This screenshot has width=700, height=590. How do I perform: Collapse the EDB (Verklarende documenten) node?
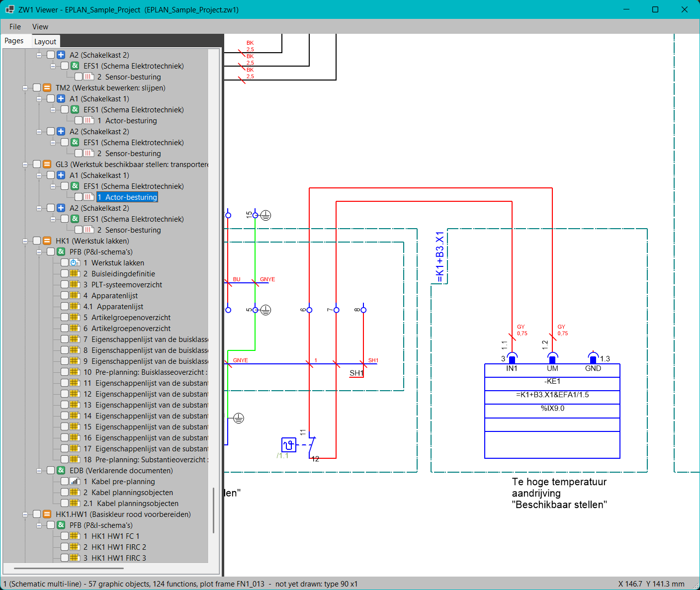tap(39, 471)
